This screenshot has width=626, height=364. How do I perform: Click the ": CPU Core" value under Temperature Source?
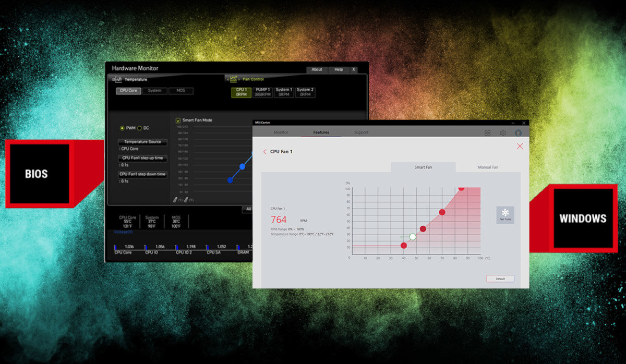(129, 149)
